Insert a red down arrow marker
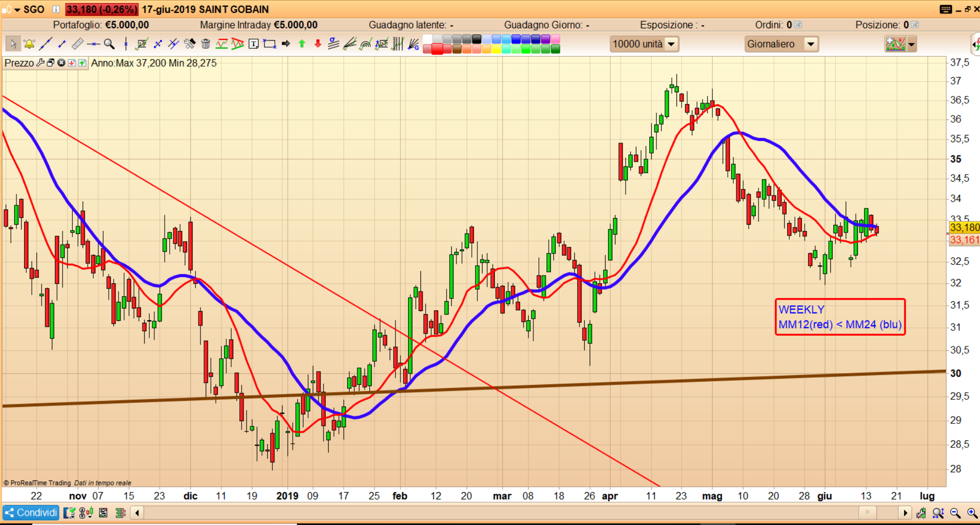Screen dimensions: 980x525 click(318, 44)
